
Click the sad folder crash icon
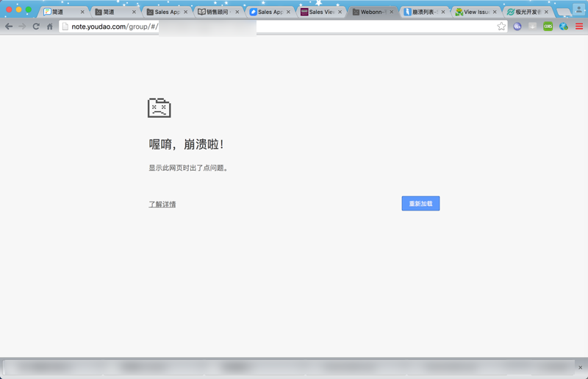[159, 107]
